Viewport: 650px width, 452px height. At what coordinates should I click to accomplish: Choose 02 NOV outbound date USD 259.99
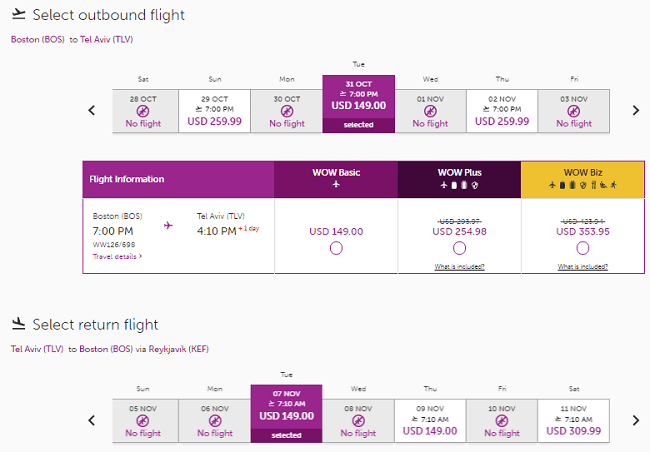coord(502,111)
